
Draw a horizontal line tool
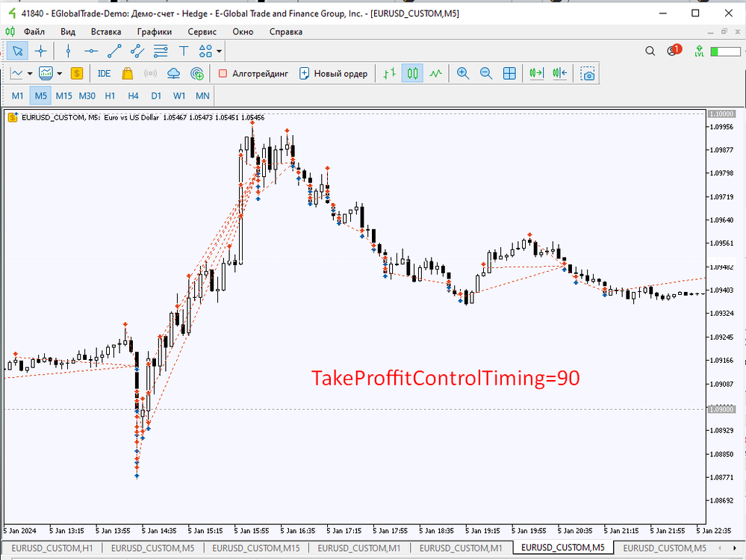click(91, 51)
